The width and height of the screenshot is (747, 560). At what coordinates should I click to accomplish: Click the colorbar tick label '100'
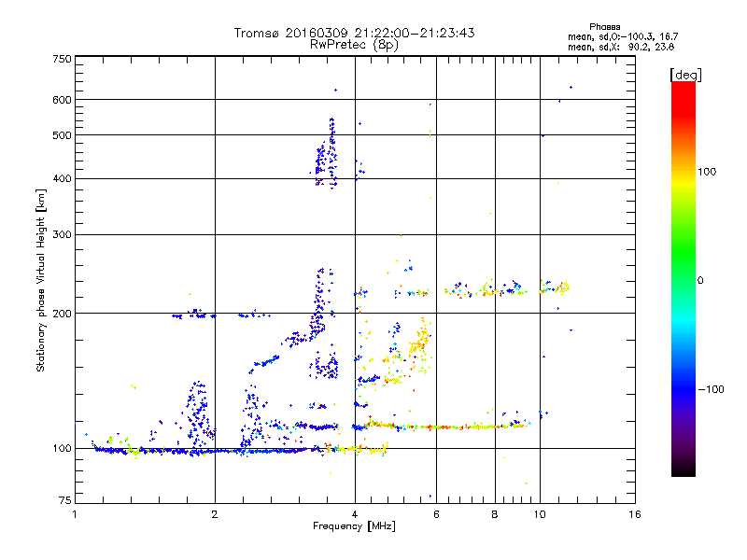click(707, 172)
